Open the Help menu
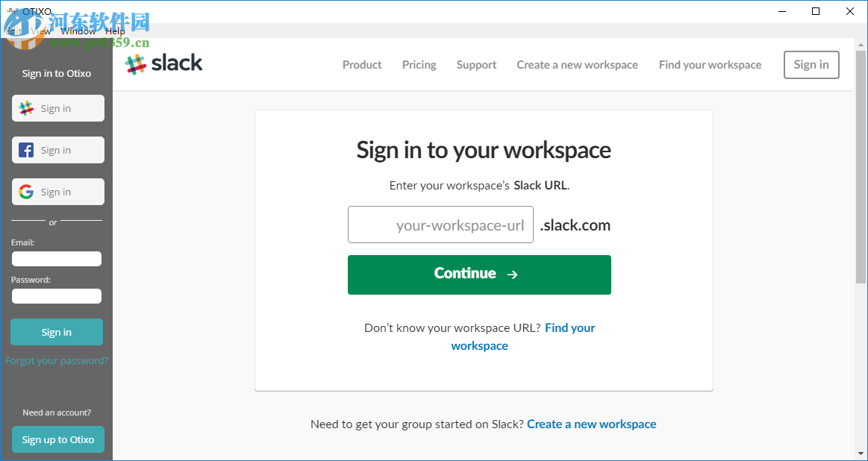868x461 pixels. [115, 31]
